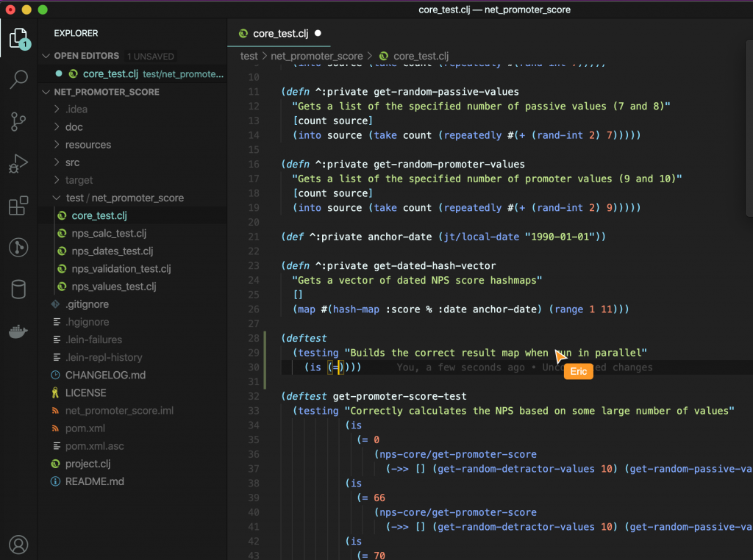Screen dimensions: 753x560
Task: Open the Docker view
Action: tap(18, 331)
